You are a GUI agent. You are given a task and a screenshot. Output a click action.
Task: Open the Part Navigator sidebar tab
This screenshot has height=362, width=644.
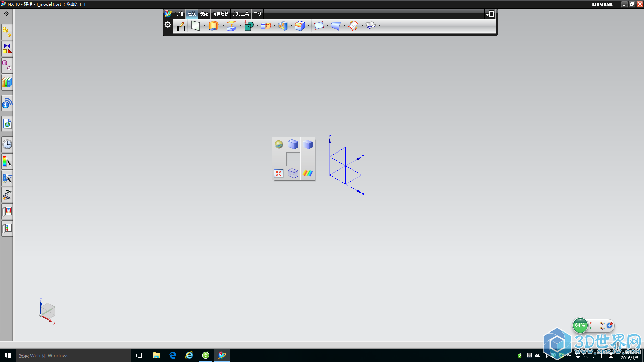7,66
